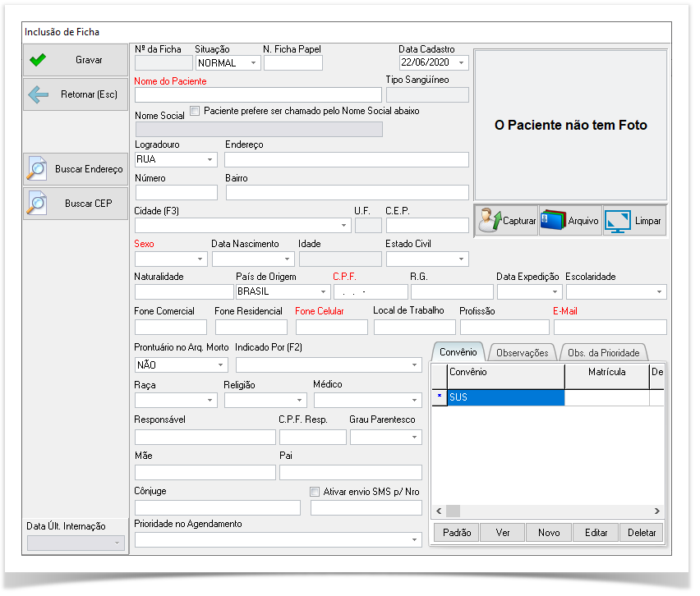Switch to the Observações tab
The width and height of the screenshot is (700, 596).
[x=521, y=352]
